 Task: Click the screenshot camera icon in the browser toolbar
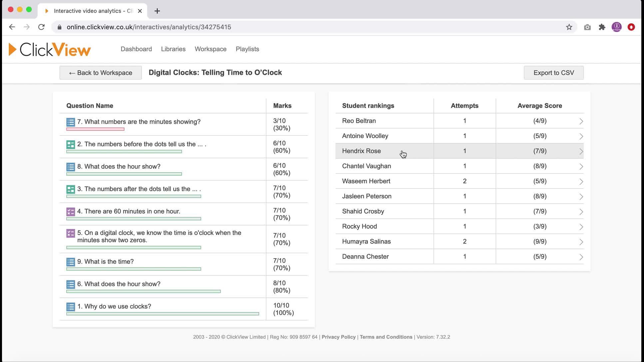[x=587, y=27]
